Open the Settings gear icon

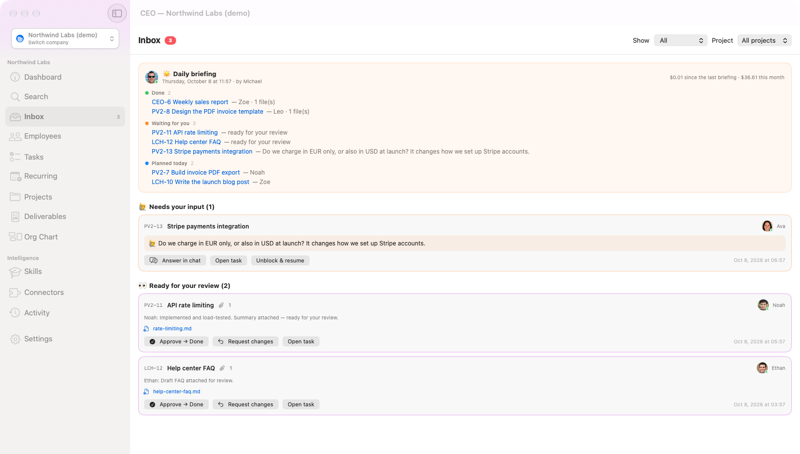(x=15, y=339)
